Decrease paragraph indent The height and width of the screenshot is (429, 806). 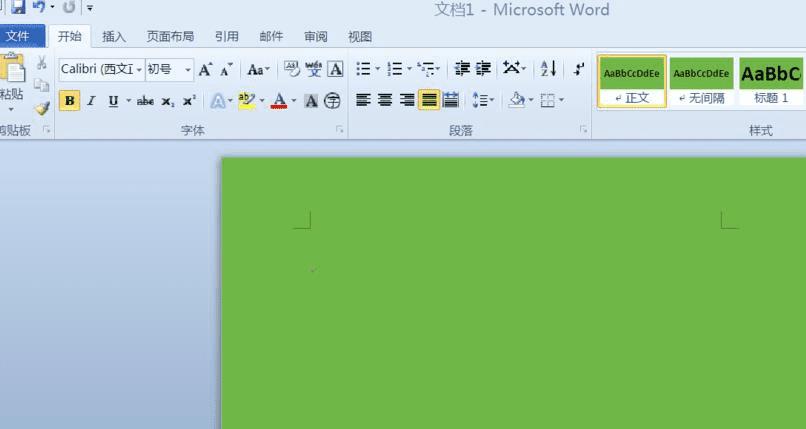(462, 68)
